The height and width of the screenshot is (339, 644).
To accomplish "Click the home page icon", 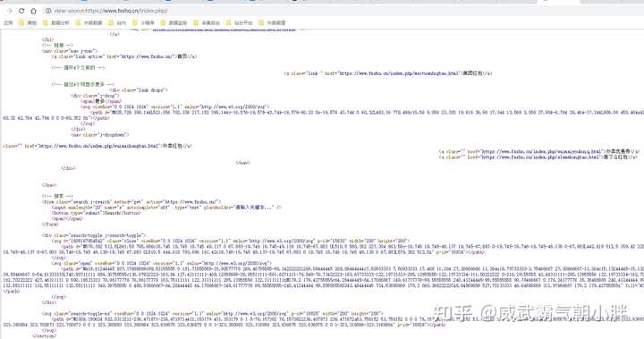I will 34,11.
